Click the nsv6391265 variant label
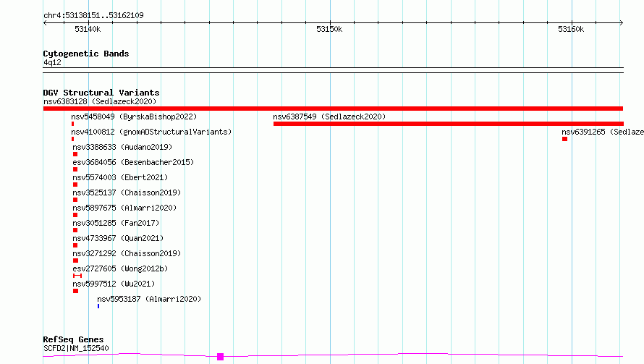 (x=603, y=132)
